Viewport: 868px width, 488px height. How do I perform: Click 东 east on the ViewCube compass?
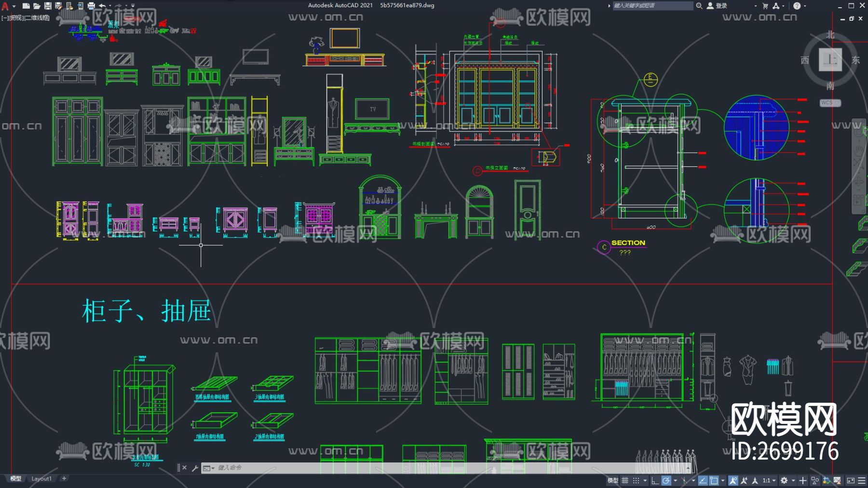pyautogui.click(x=856, y=60)
